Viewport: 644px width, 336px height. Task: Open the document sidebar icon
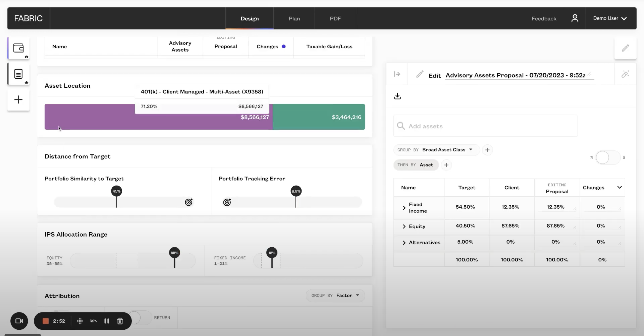click(x=18, y=74)
